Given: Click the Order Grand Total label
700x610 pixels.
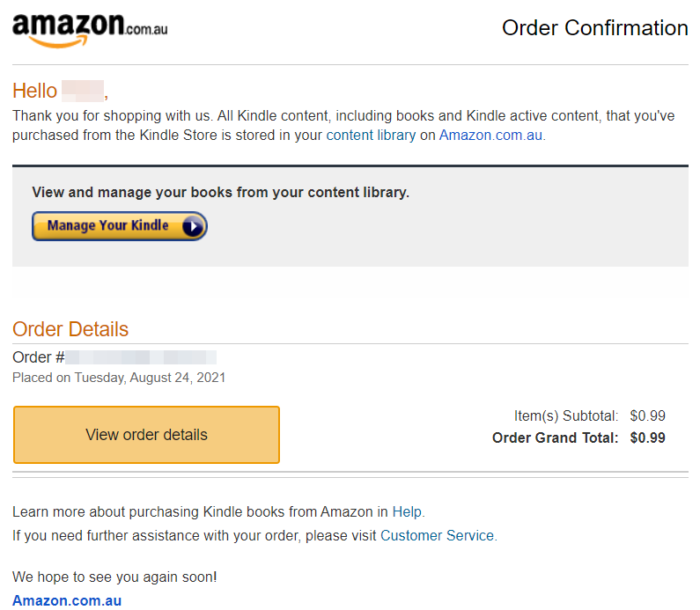Looking at the screenshot, I should 555,437.
